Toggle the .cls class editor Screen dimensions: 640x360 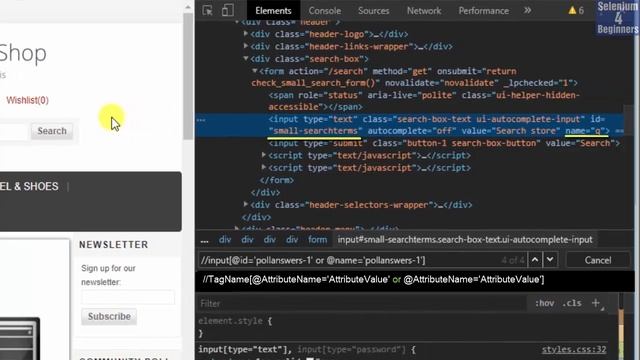coord(572,303)
